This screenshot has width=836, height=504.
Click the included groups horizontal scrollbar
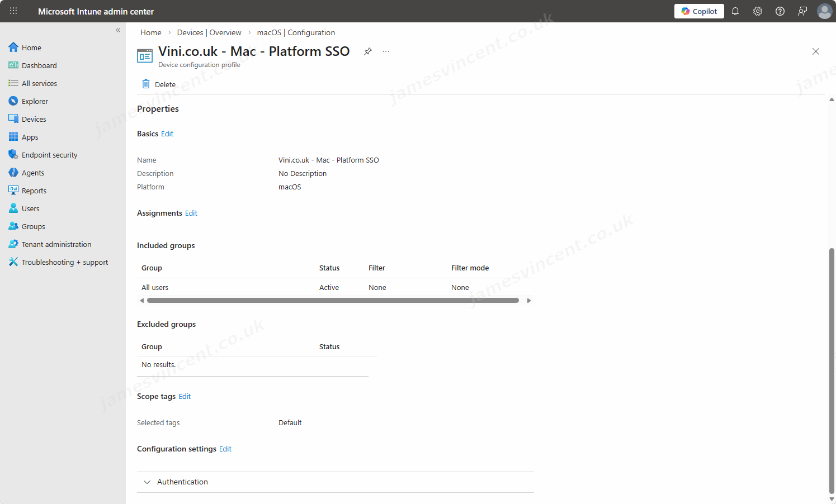(333, 301)
